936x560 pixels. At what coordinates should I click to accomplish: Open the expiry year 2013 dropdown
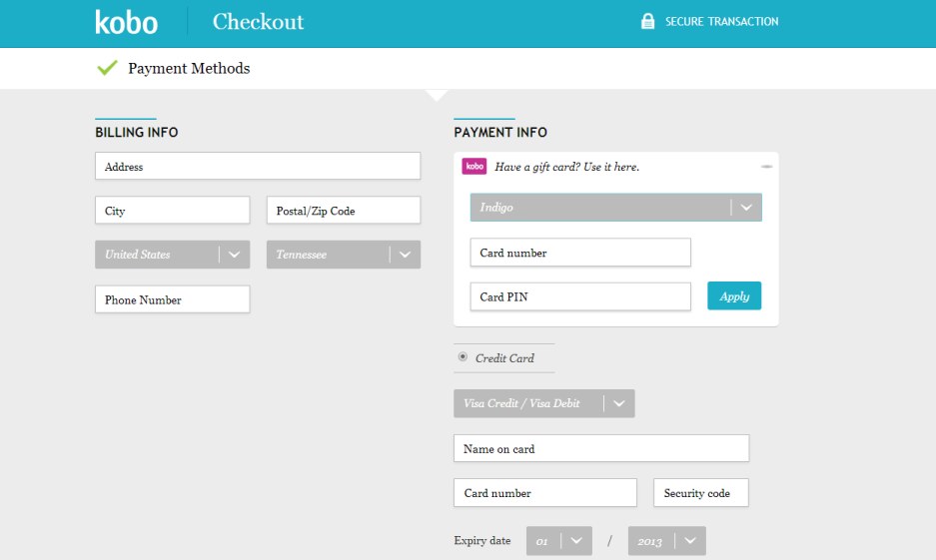click(666, 541)
